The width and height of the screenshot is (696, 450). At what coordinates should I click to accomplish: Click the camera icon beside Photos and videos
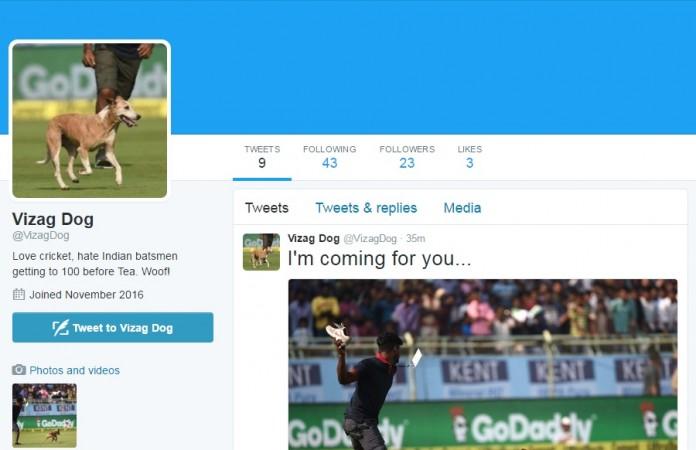19,370
